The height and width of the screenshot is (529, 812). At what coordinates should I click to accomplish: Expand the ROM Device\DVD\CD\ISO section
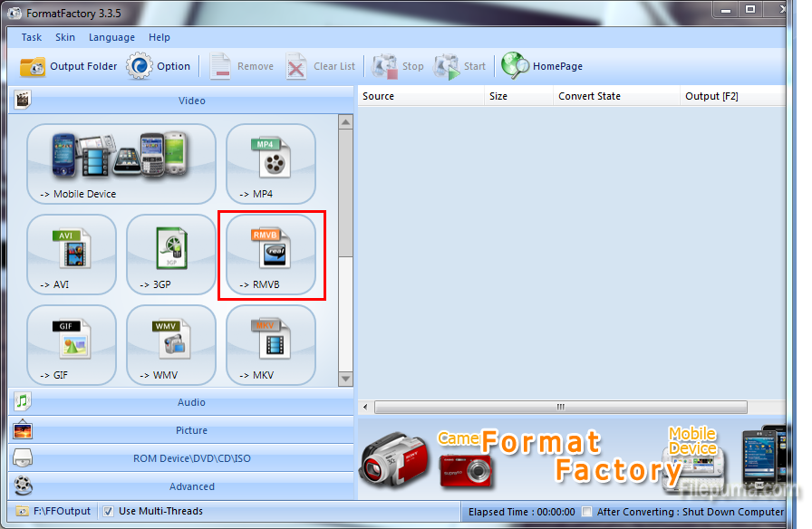tap(191, 458)
